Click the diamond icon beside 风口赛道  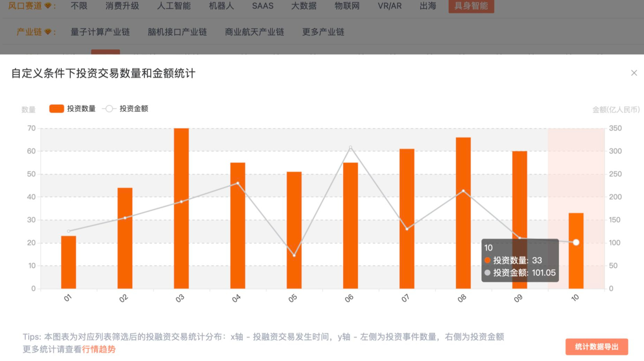click(48, 6)
